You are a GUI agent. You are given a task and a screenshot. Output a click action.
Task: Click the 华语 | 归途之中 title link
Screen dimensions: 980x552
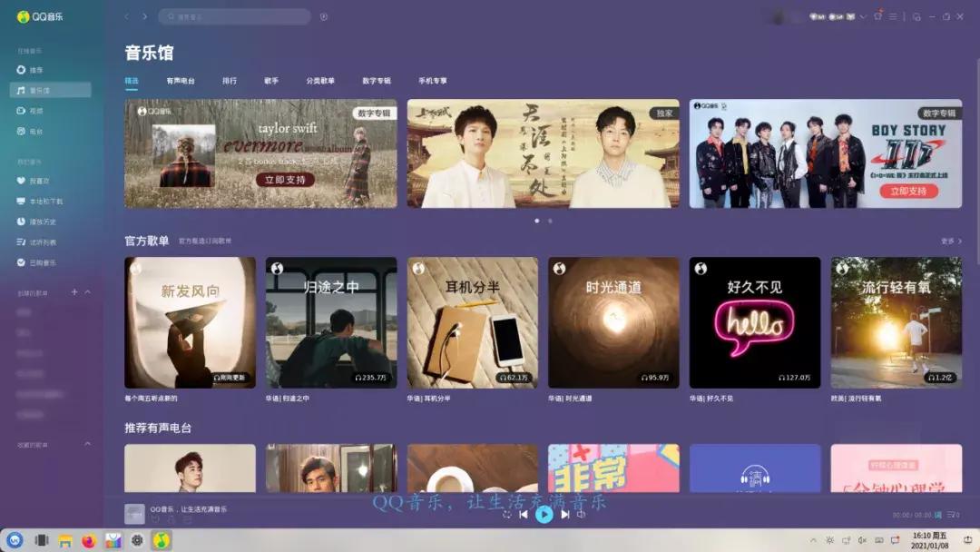288,399
